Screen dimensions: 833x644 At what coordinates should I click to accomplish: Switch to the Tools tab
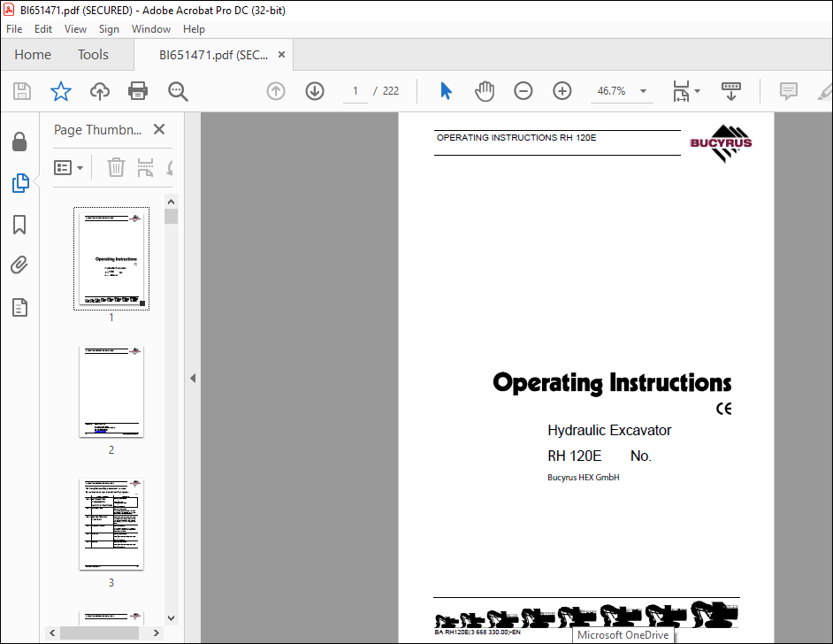(x=93, y=55)
